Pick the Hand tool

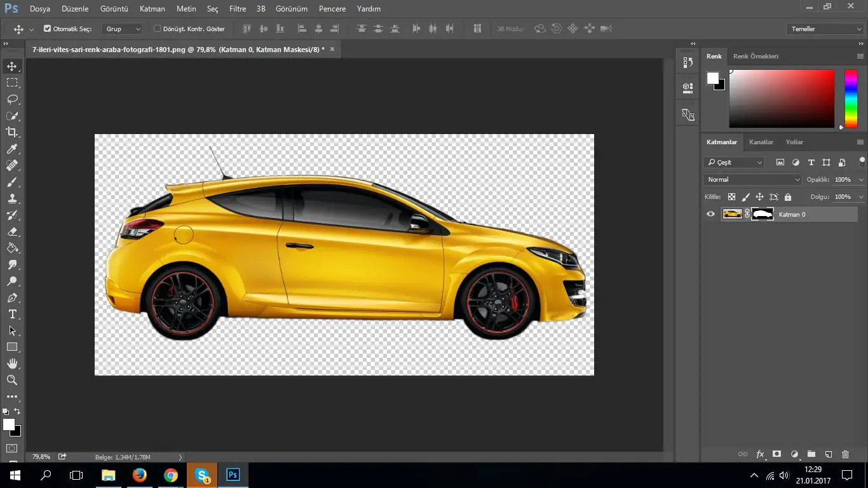(11, 363)
